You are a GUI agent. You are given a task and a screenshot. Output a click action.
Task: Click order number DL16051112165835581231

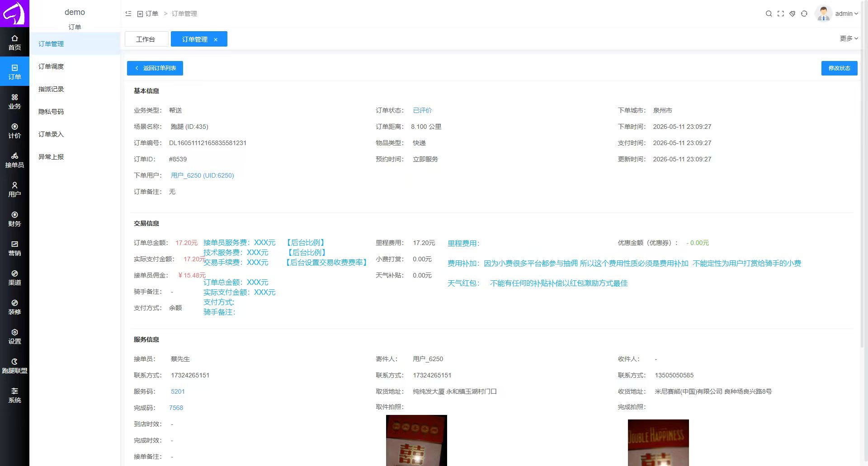208,143
